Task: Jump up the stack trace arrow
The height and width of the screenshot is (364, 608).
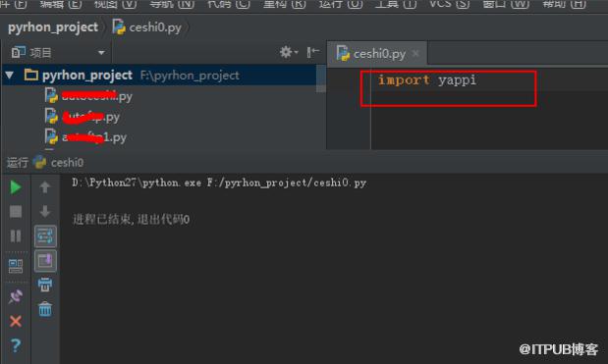Action: click(45, 187)
